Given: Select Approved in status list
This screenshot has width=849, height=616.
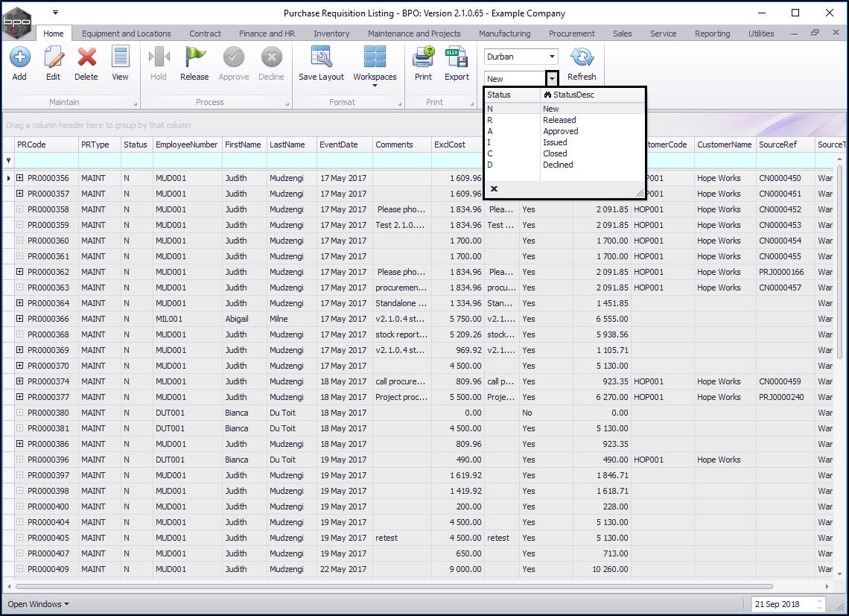Looking at the screenshot, I should click(x=560, y=131).
